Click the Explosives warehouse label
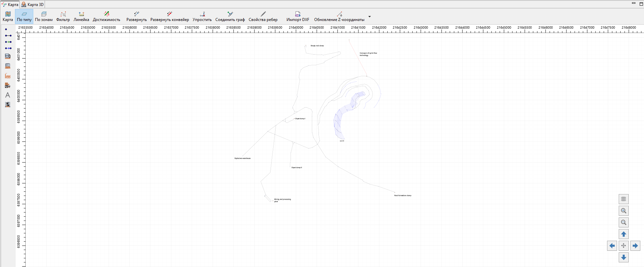The height and width of the screenshot is (267, 644). (x=242, y=158)
